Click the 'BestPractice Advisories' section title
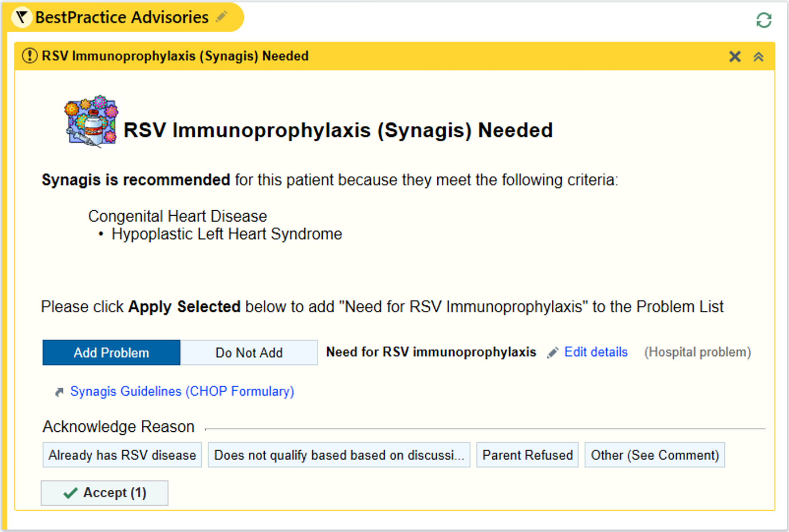 coord(122,17)
